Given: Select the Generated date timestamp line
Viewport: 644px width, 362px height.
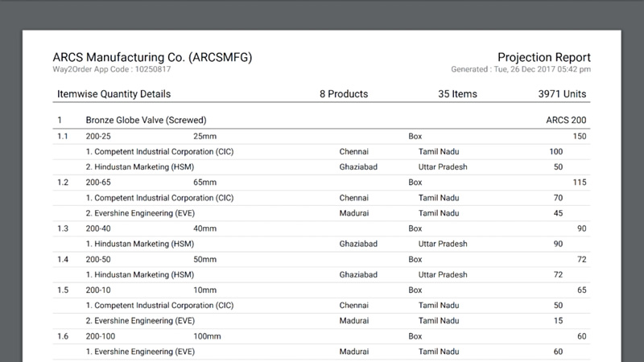Looking at the screenshot, I should (521, 69).
